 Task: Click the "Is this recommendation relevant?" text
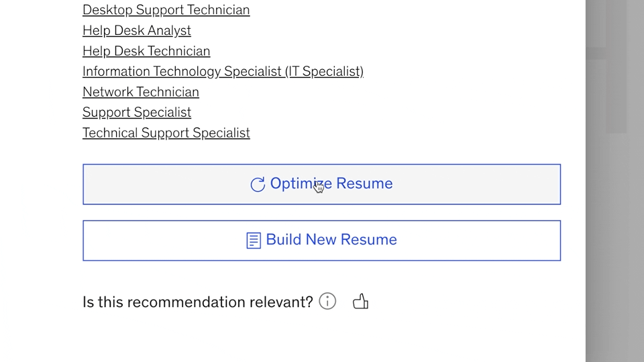point(198,302)
